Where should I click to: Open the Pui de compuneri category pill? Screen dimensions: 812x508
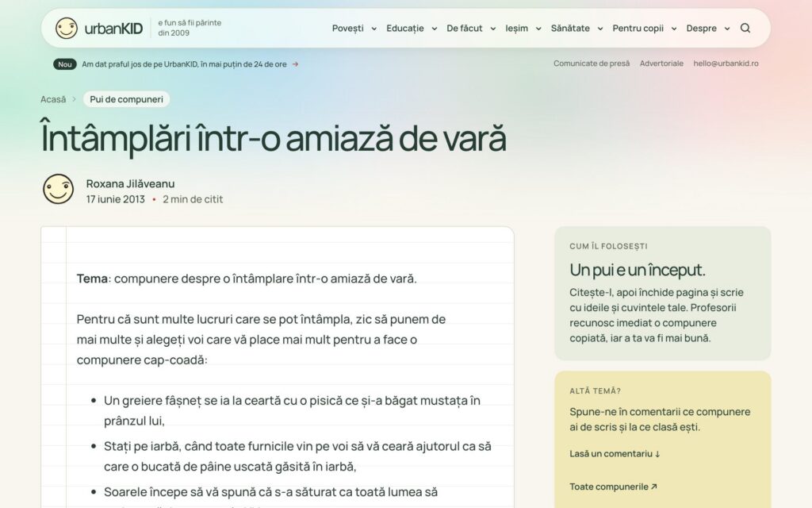[126, 99]
